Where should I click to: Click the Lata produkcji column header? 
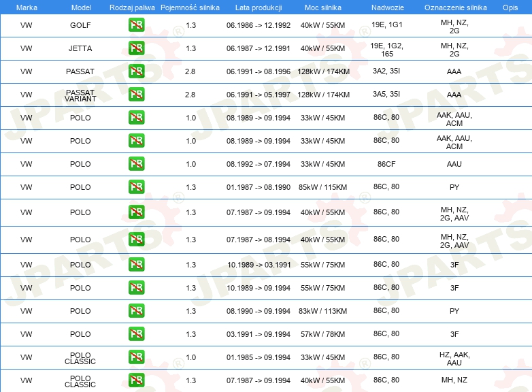259,7
